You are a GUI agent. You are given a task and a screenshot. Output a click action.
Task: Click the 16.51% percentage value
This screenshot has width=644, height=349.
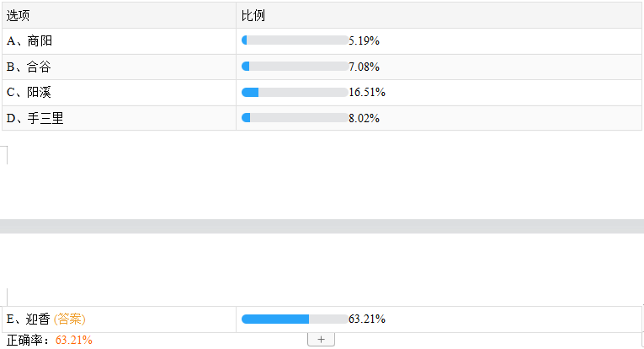367,92
